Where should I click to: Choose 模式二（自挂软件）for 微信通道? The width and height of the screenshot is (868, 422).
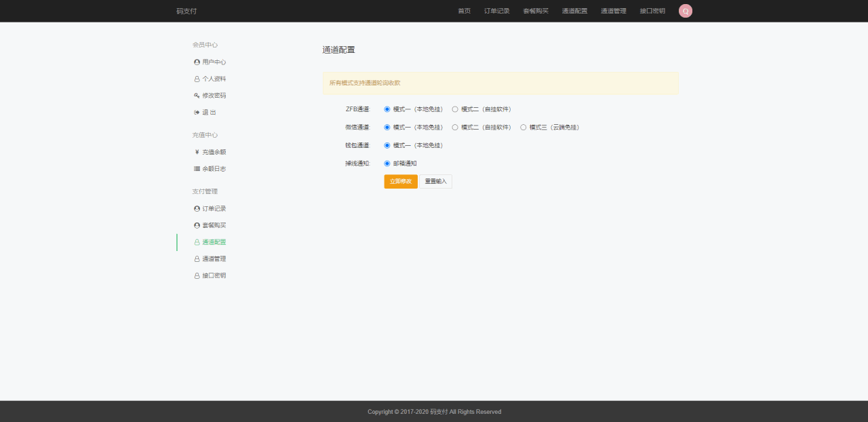(x=455, y=127)
